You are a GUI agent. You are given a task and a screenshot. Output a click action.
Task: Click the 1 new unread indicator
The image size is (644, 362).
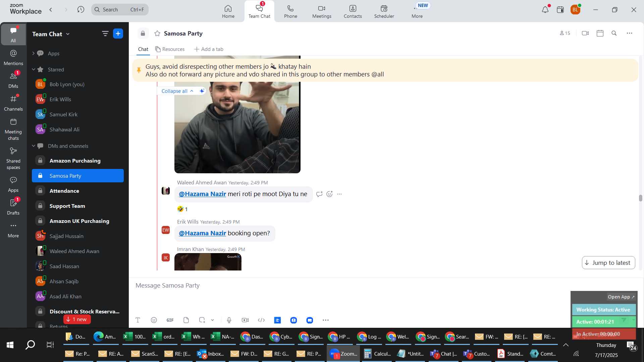[77, 319]
